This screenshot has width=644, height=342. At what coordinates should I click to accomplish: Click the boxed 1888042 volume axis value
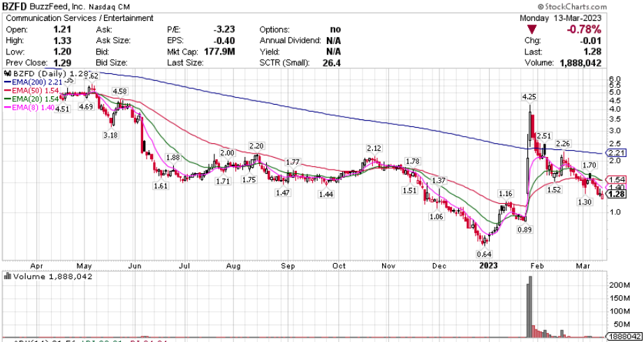point(625,335)
